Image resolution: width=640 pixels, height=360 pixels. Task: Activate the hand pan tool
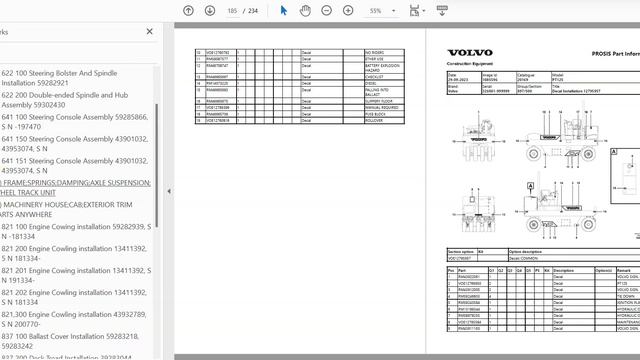305,11
